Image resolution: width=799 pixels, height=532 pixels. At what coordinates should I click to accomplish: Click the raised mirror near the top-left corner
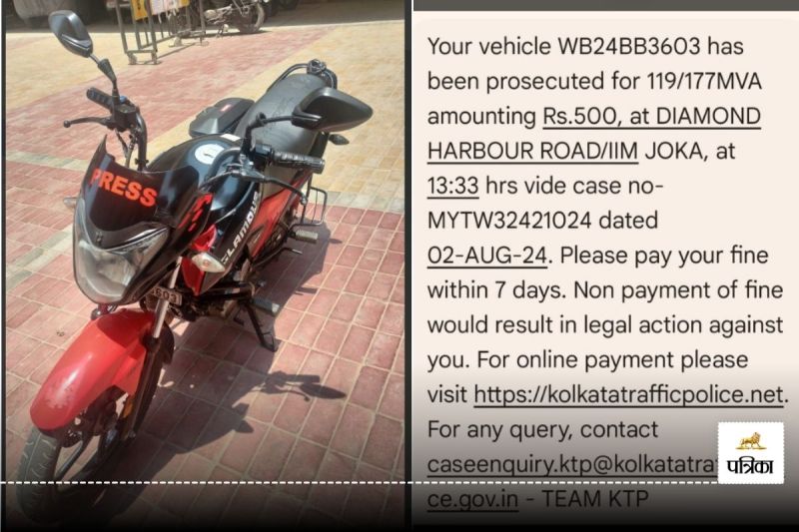[x=71, y=32]
